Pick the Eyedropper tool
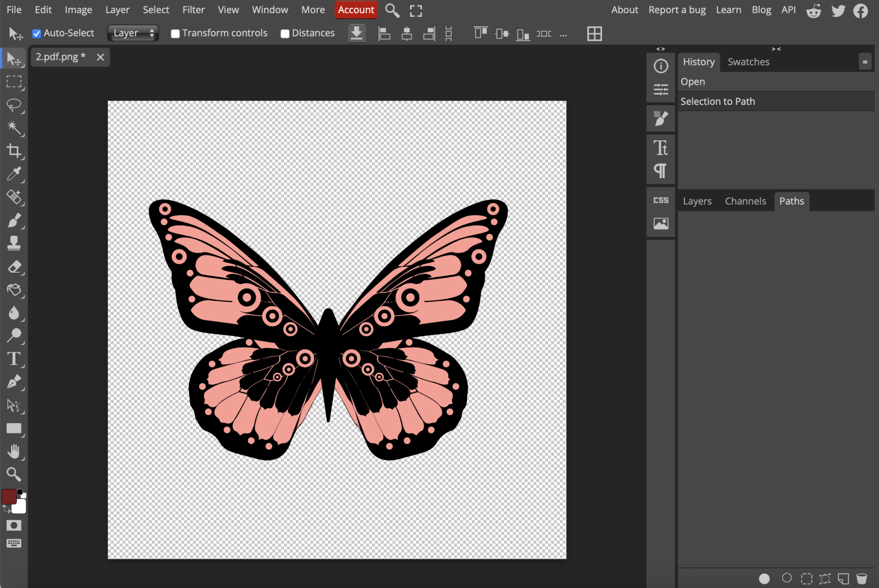The height and width of the screenshot is (588, 879). pos(14,174)
